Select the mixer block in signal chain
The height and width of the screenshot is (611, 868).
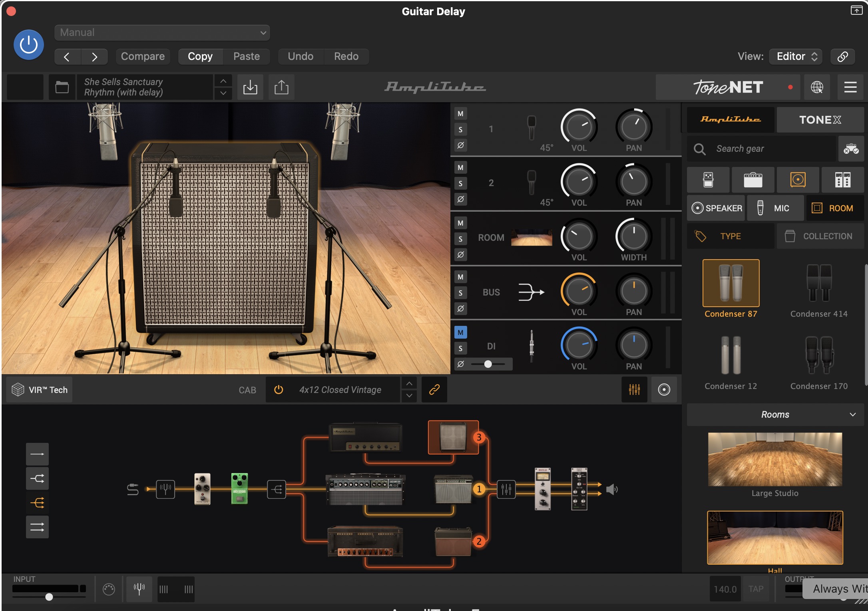506,489
